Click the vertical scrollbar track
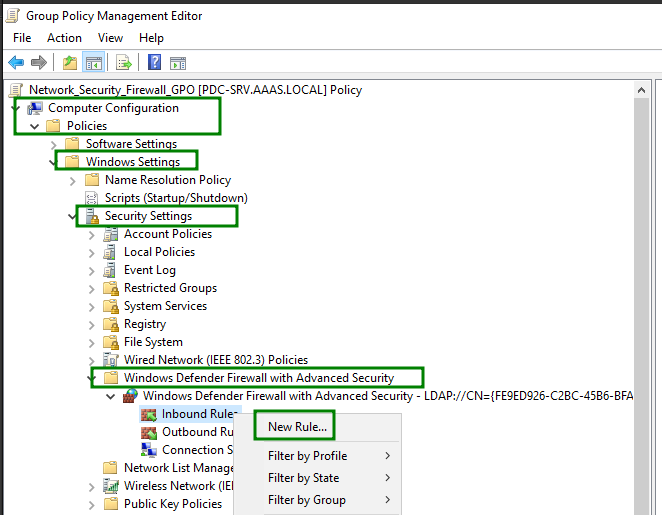662x515 pixels. (x=641, y=306)
